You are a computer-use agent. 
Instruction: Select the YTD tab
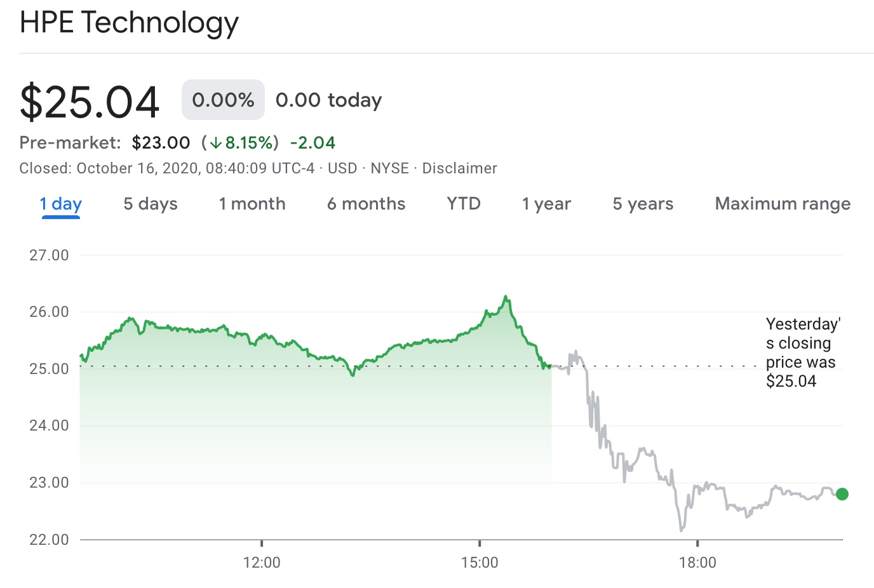[464, 204]
